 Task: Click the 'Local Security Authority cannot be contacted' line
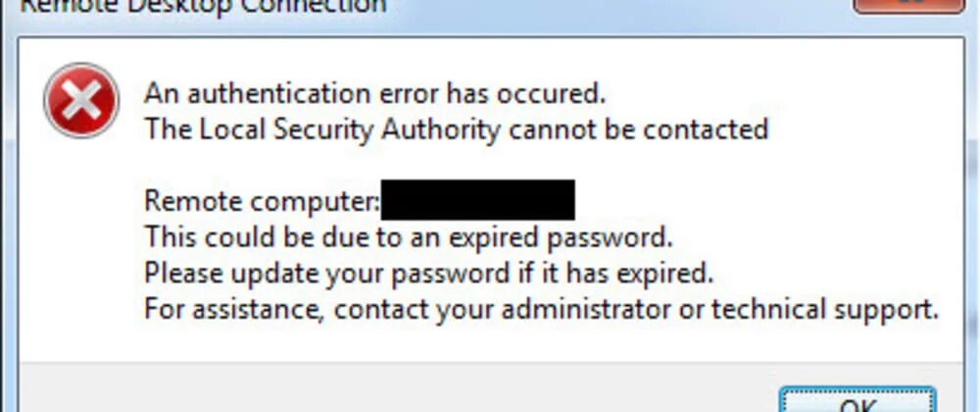[x=456, y=129]
